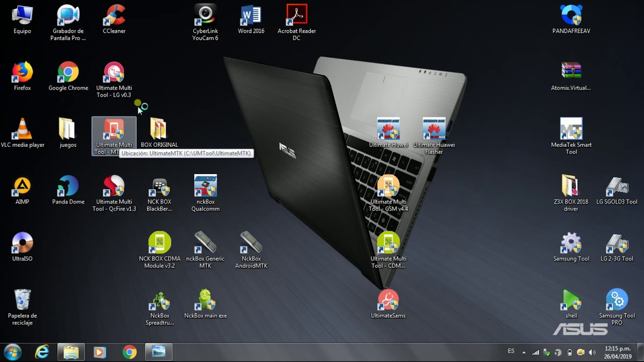The width and height of the screenshot is (644, 362).
Task: Show hidden system tray icons
Action: (x=524, y=352)
